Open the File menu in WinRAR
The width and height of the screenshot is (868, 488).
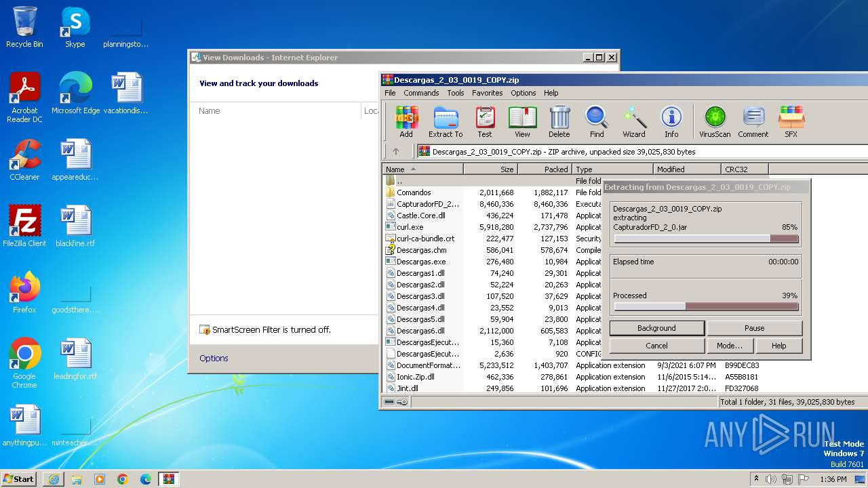click(390, 93)
